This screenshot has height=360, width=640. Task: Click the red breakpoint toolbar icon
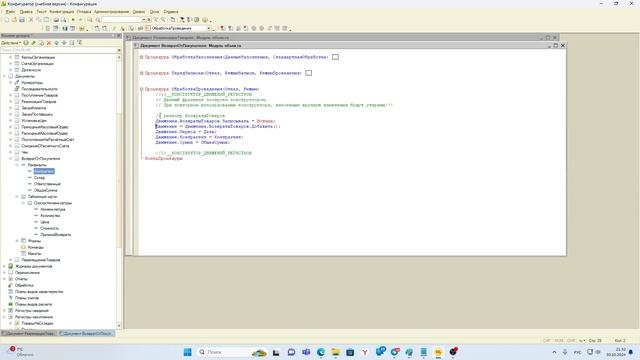point(222,29)
